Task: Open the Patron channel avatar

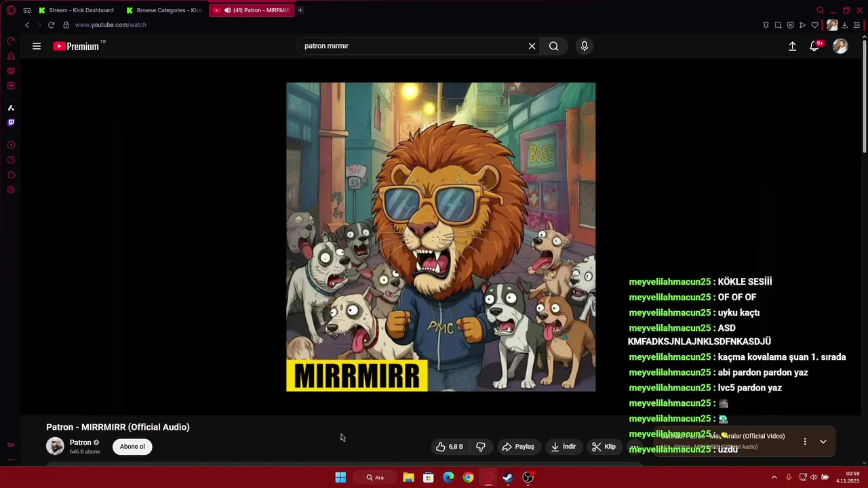Action: pyautogui.click(x=55, y=446)
